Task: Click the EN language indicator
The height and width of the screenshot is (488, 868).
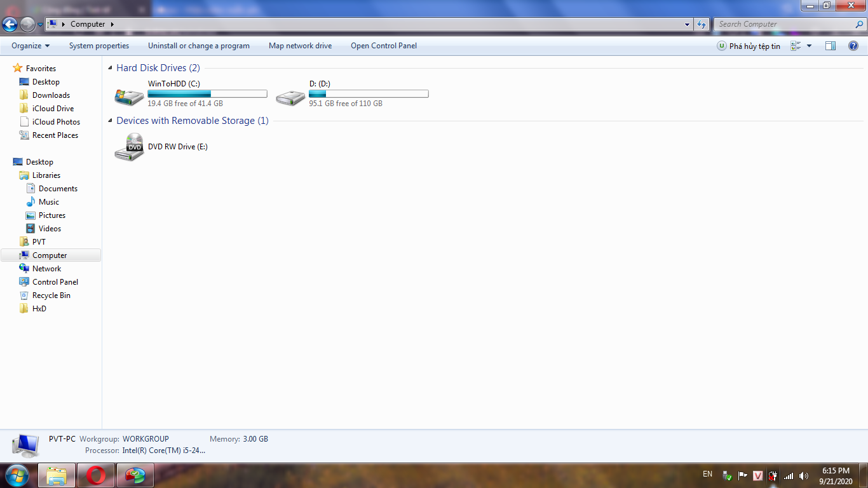Action: [x=707, y=475]
